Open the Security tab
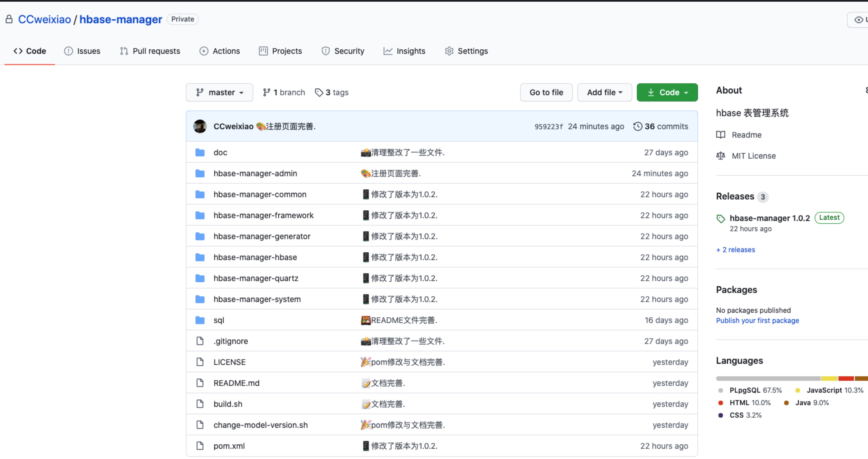The image size is (868, 459). coord(343,51)
